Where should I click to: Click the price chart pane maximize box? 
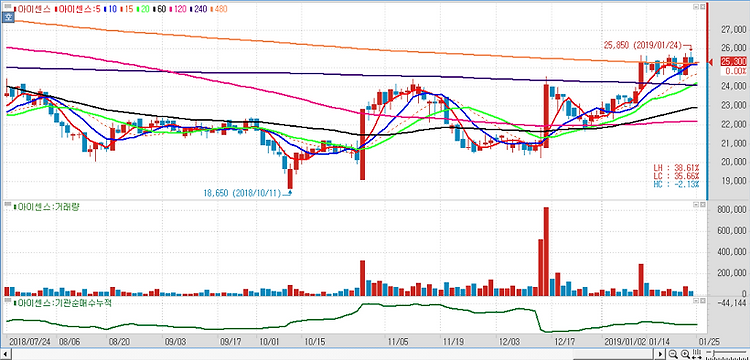tap(703, 7)
